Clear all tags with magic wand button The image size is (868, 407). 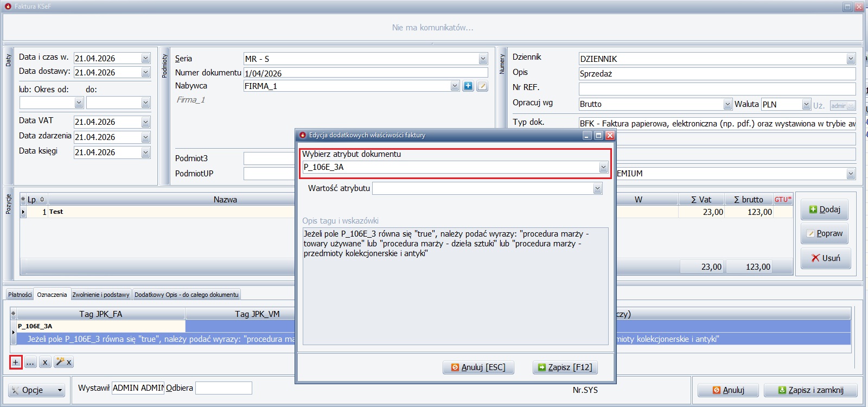[63, 362]
